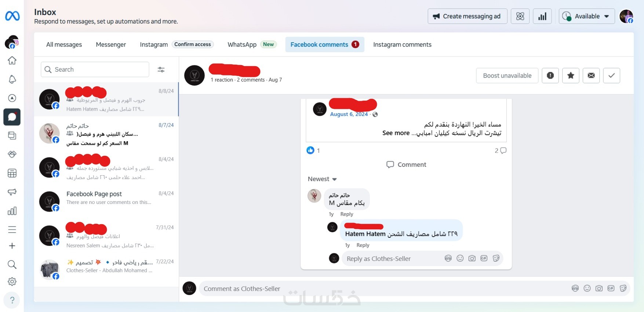Viewport: 644px width, 312px height.
Task: Open notifications bell in sidebar
Action: point(12,79)
